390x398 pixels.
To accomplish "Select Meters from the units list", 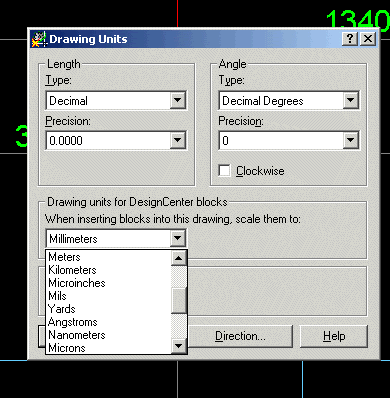I will point(108,257).
